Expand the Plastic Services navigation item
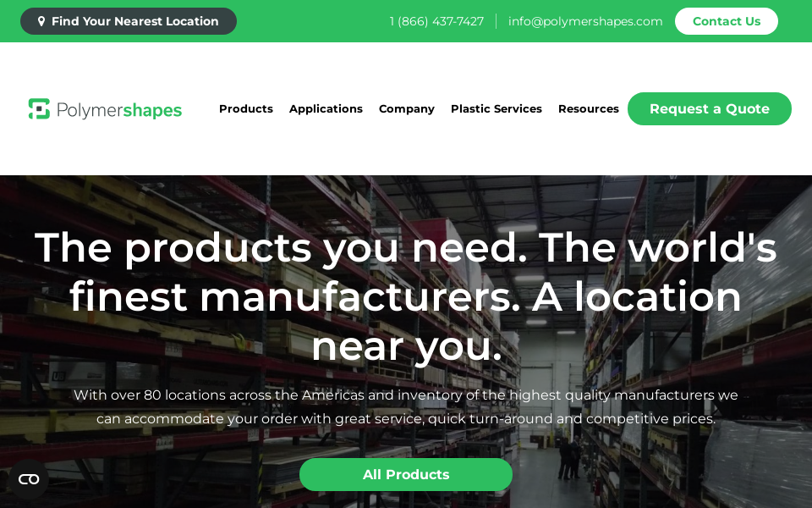 tap(497, 109)
